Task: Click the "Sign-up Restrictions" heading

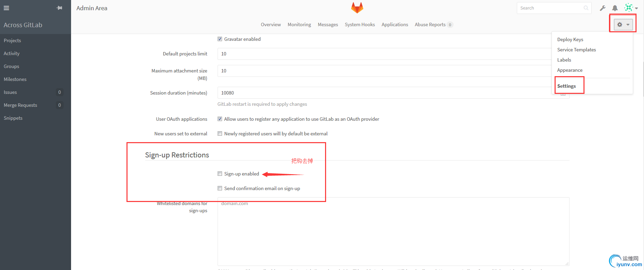Action: tap(177, 155)
